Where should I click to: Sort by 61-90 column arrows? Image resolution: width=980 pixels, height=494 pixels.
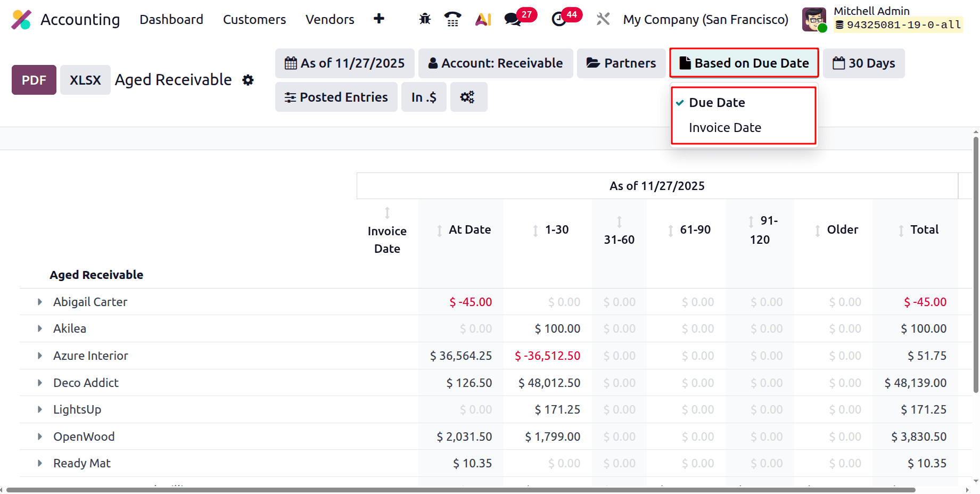pyautogui.click(x=671, y=230)
